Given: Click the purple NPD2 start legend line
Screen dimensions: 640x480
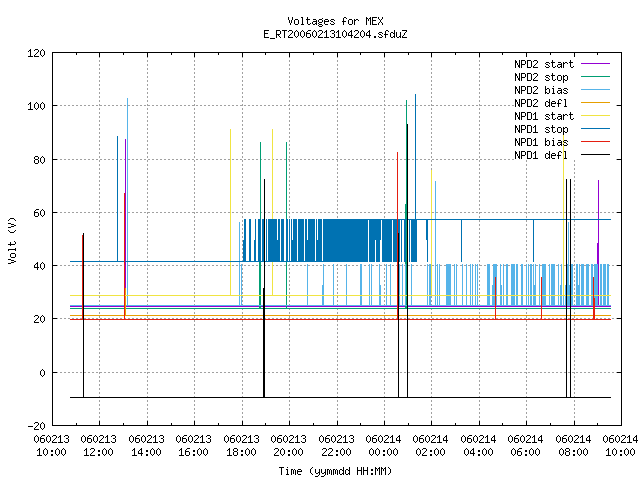Looking at the screenshot, I should (596, 64).
